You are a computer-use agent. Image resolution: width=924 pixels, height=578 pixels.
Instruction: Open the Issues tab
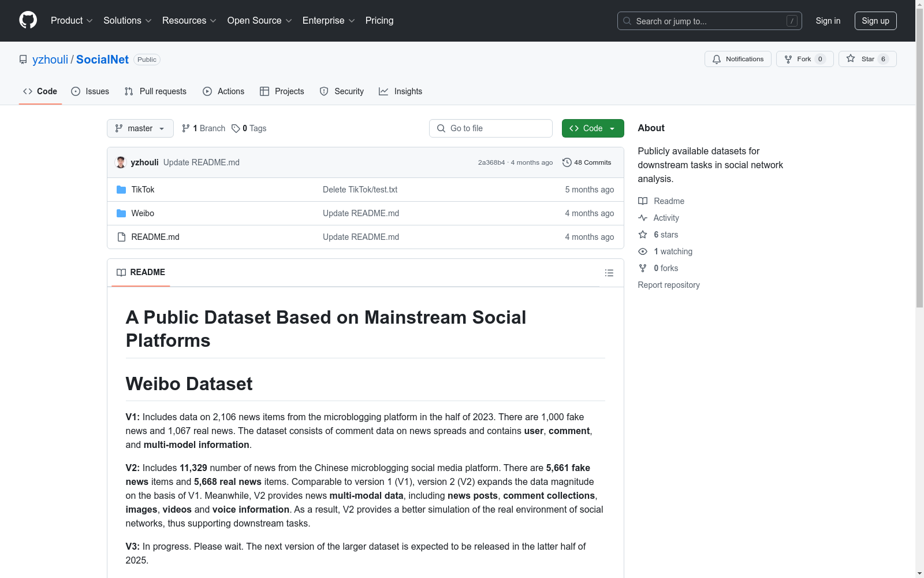(x=90, y=91)
